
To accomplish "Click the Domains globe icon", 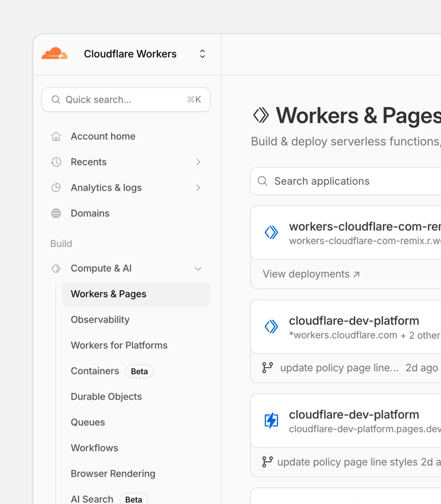I will point(56,213).
